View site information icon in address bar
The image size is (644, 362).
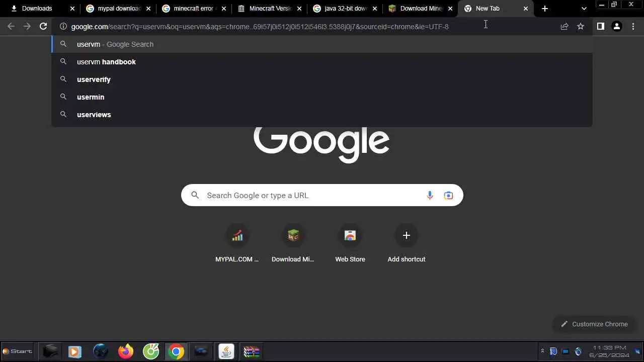tap(63, 26)
